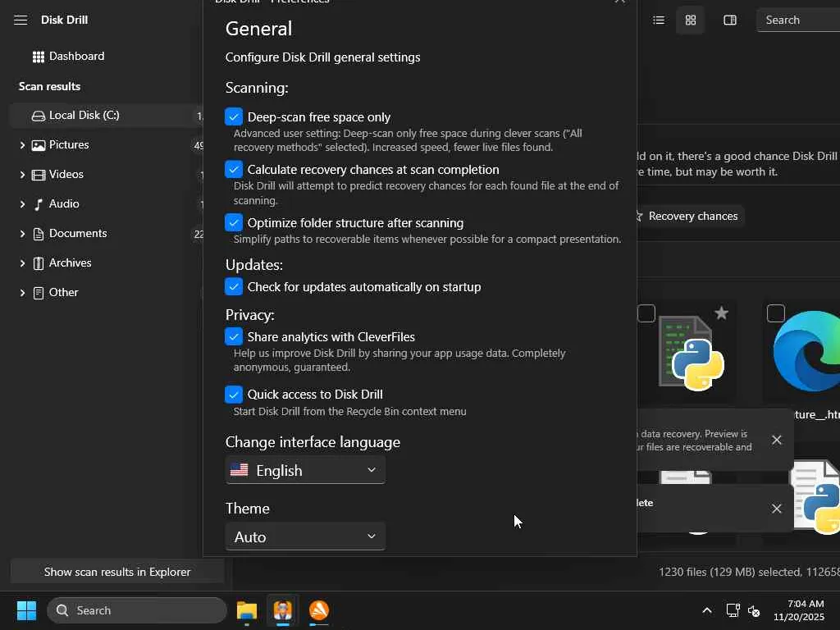Select Pictures in the sidebar

tap(69, 144)
